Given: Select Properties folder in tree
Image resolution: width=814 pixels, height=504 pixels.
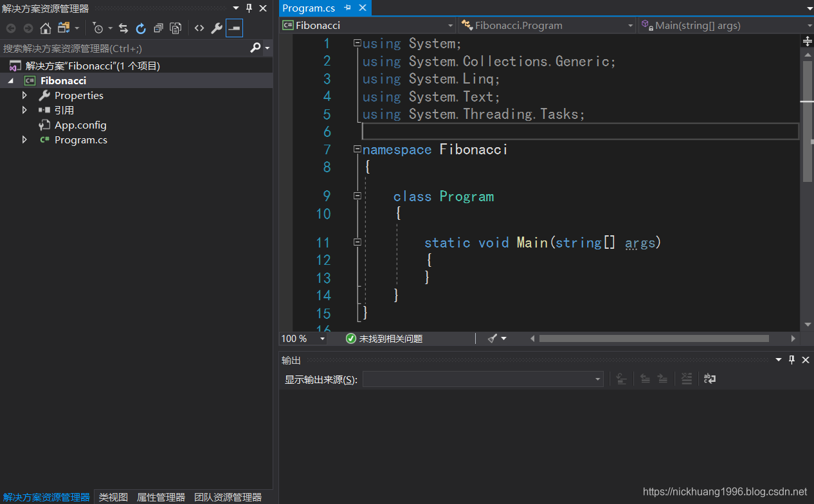Looking at the screenshot, I should [78, 95].
